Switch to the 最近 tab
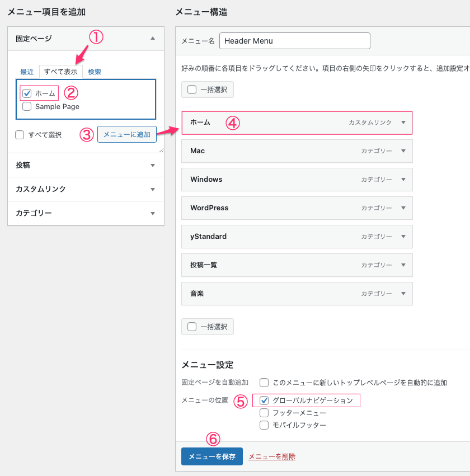 (x=27, y=72)
